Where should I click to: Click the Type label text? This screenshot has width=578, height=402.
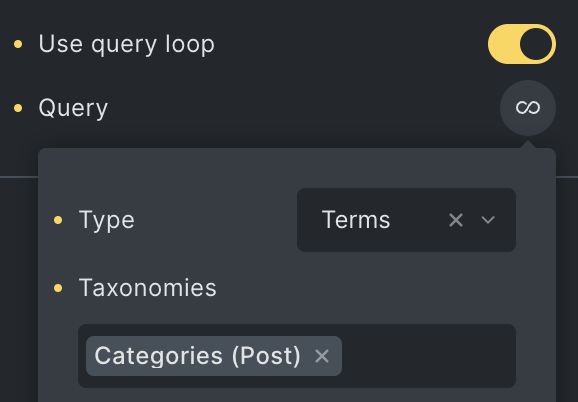[x=107, y=220]
